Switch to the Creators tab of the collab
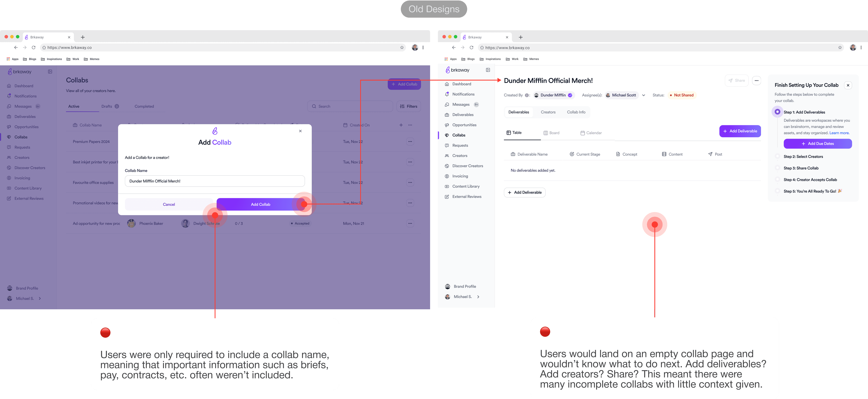This screenshot has height=399, width=868. tap(548, 112)
